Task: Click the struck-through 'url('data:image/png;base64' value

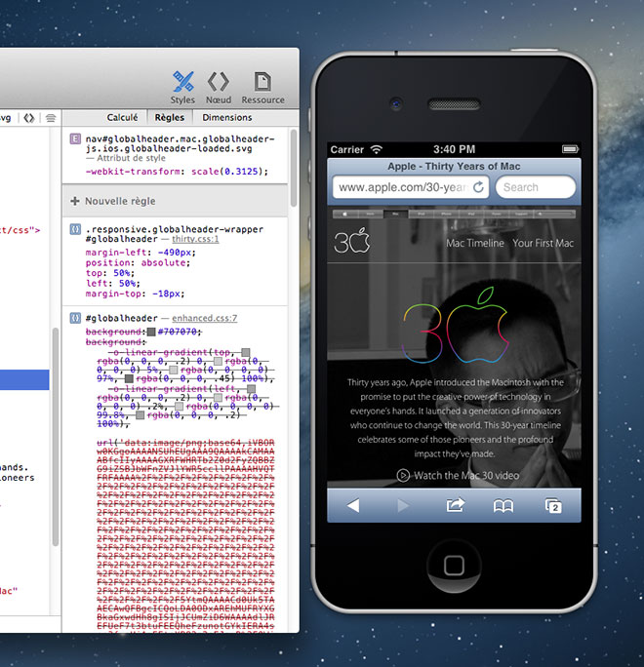Action: (x=185, y=443)
